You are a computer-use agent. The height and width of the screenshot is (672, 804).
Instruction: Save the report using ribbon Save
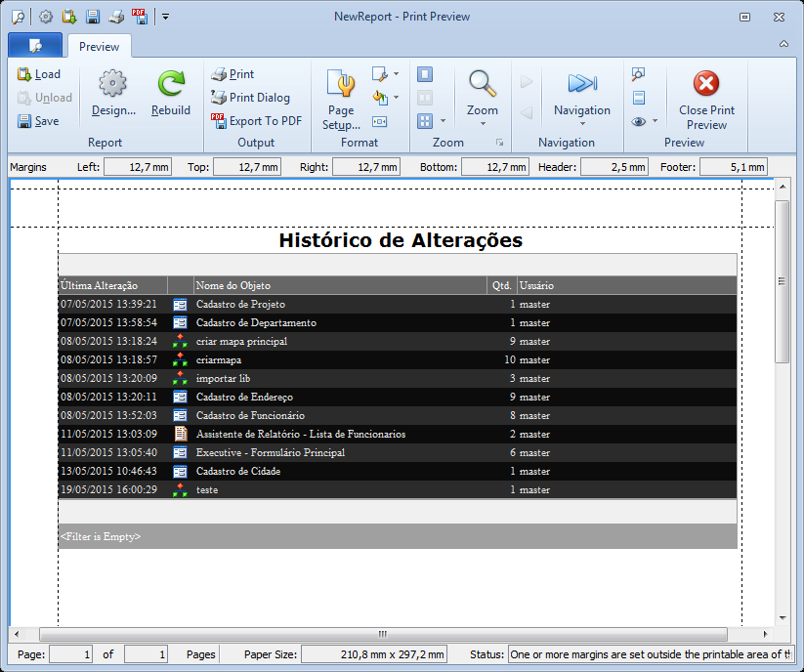[x=39, y=121]
